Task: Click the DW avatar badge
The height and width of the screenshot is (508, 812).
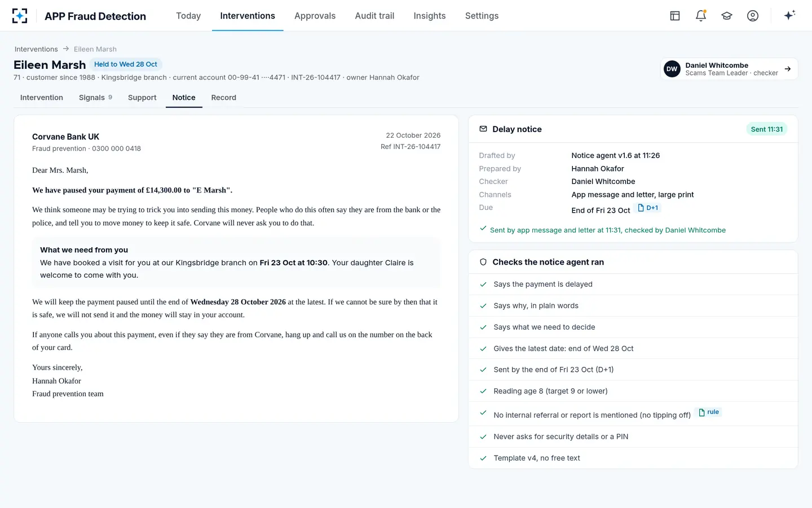Action: pos(672,69)
